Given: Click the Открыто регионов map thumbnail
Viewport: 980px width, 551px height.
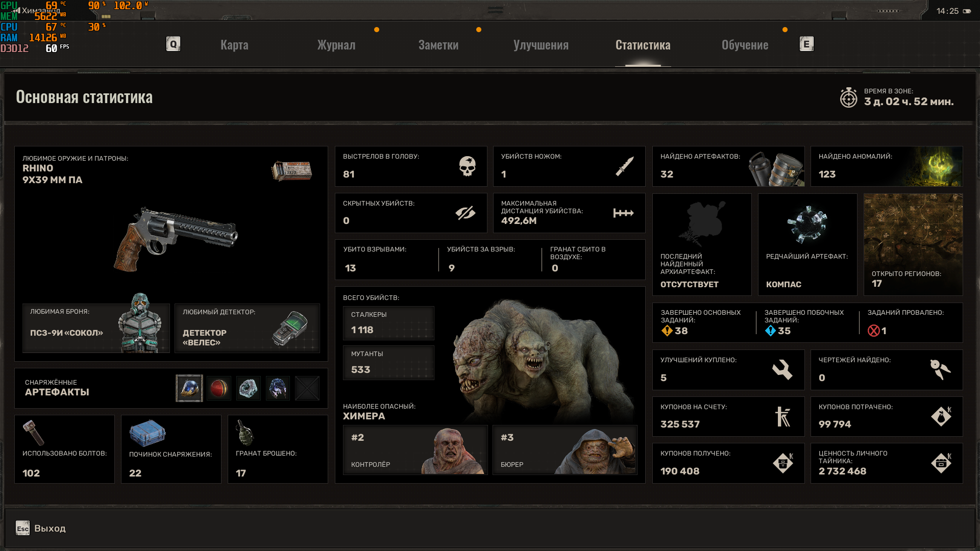Looking at the screenshot, I should 913,244.
